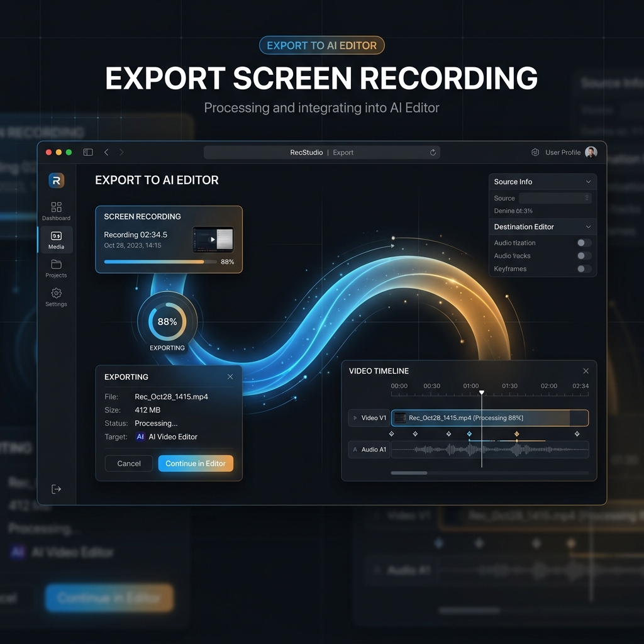Image resolution: width=644 pixels, height=644 pixels.
Task: Click the Oct 28, 2023, 14:15 date
Action: (132, 245)
